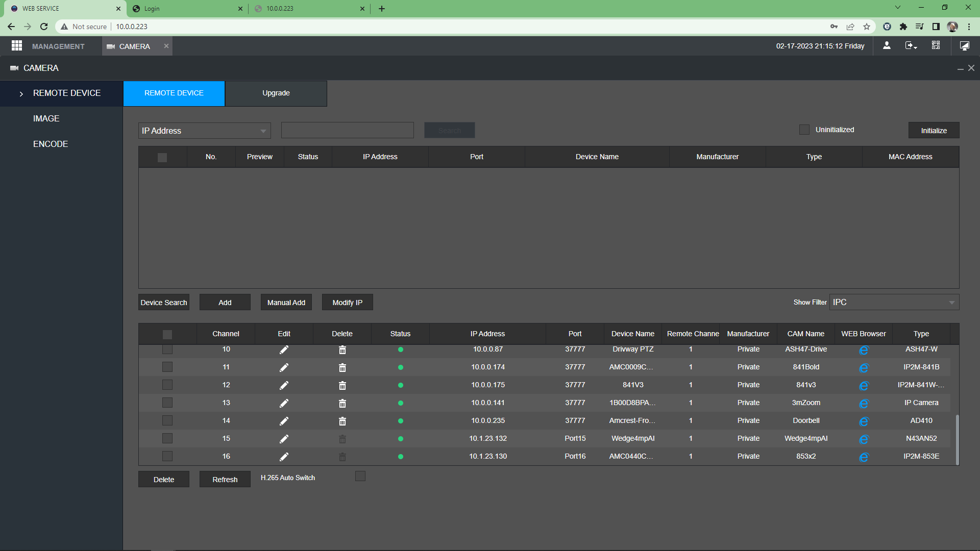Open the logout menu icon

[911, 45]
